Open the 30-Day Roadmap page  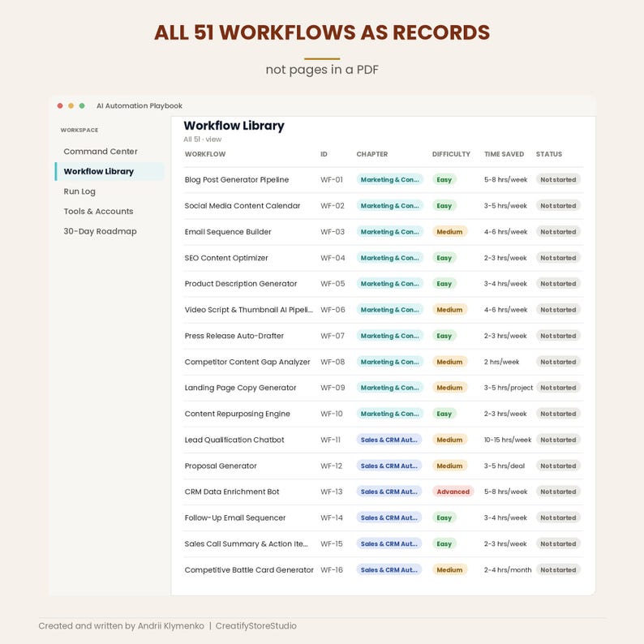100,231
